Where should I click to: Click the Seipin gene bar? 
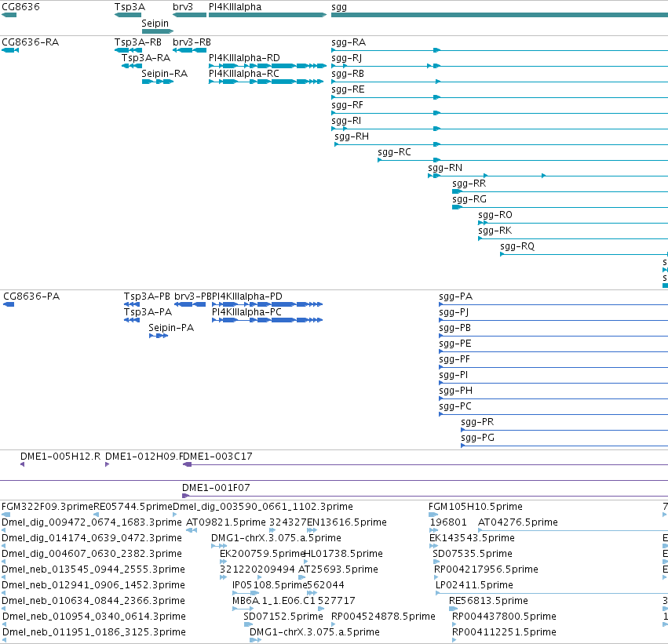(x=158, y=31)
